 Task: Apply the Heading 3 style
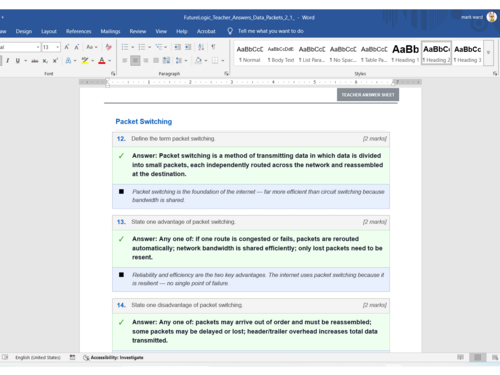coord(467,53)
